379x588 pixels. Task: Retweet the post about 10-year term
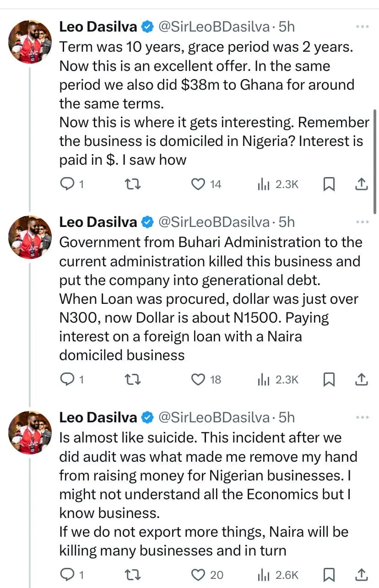(x=133, y=184)
